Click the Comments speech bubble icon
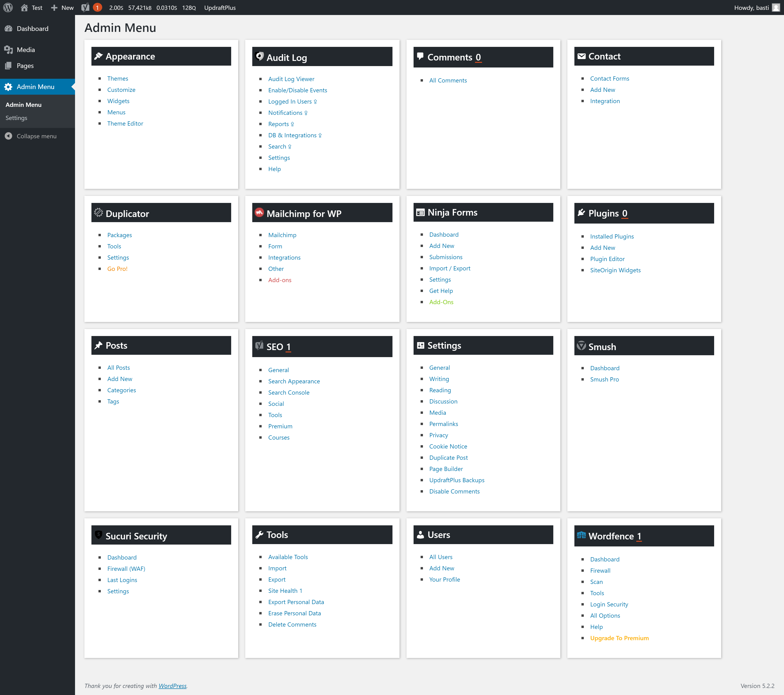This screenshot has width=784, height=695. (420, 56)
